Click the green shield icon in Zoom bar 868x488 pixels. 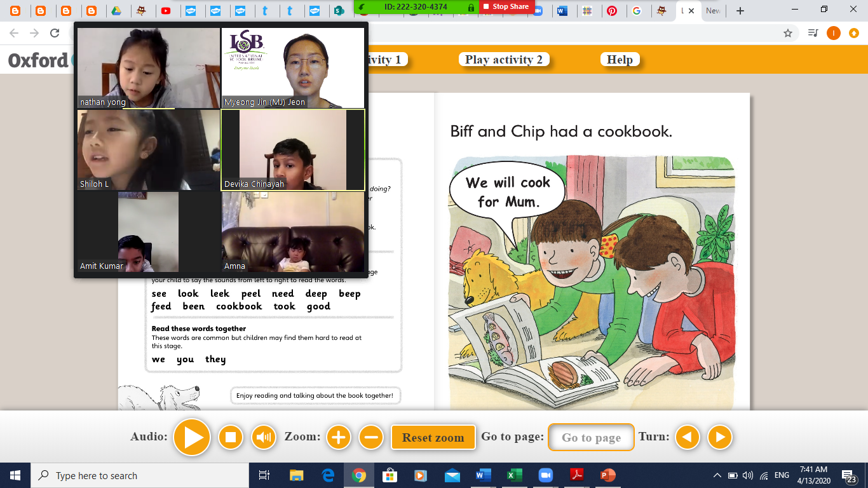point(362,7)
